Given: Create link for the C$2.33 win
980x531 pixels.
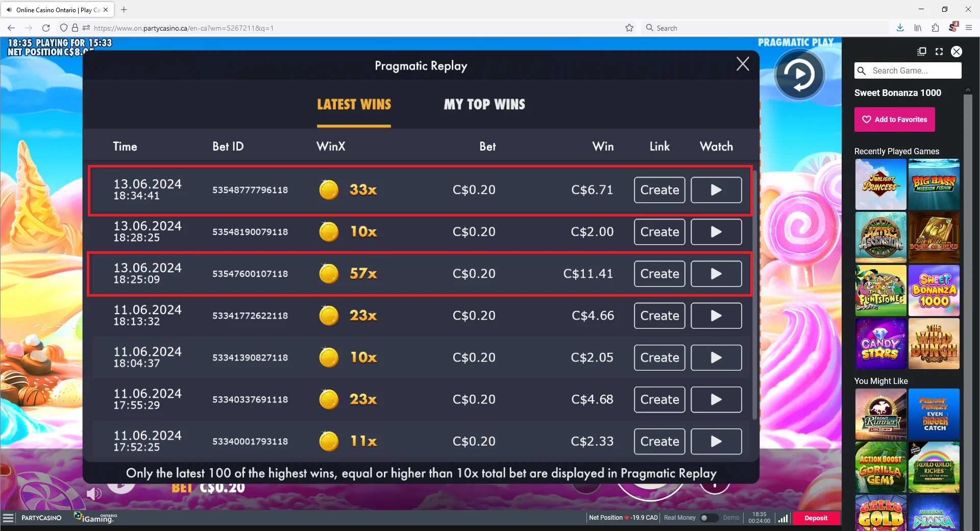Looking at the screenshot, I should (659, 441).
